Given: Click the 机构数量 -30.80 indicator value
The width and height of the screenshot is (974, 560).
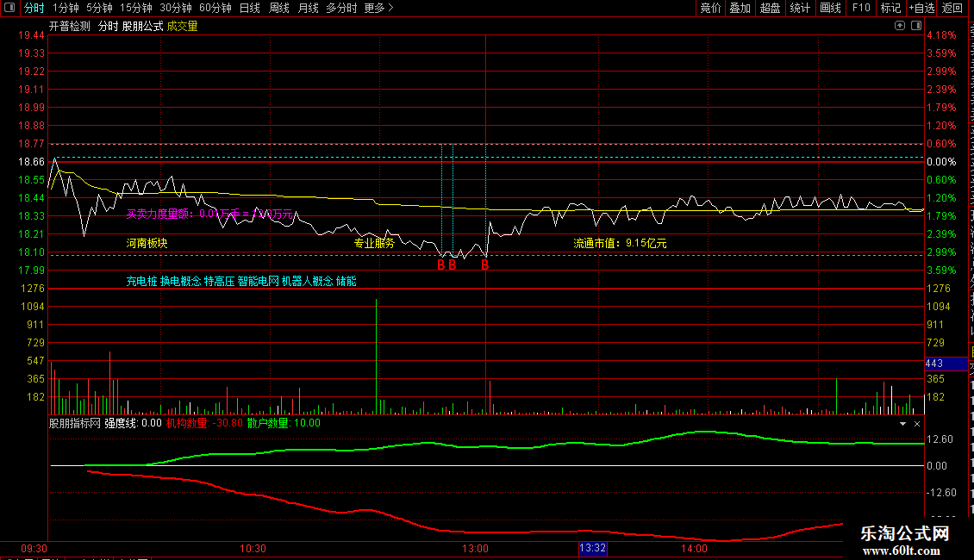Looking at the screenshot, I should (x=204, y=423).
